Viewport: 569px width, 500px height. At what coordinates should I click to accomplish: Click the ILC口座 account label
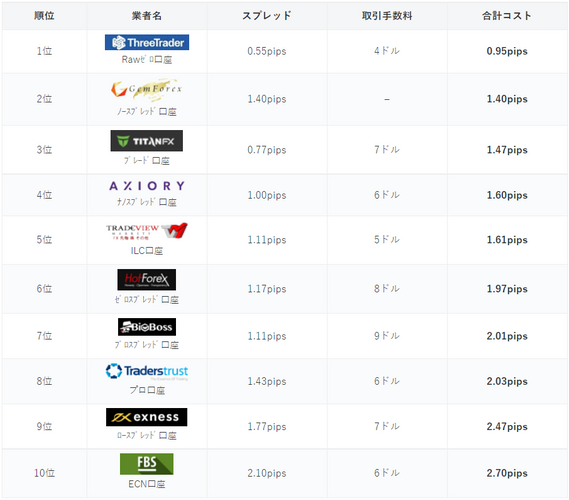tap(147, 251)
